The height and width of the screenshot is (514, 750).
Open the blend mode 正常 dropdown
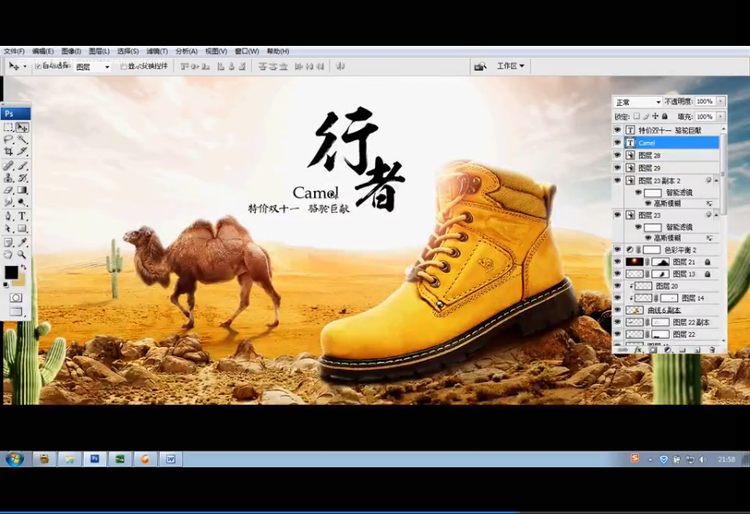[x=638, y=102]
